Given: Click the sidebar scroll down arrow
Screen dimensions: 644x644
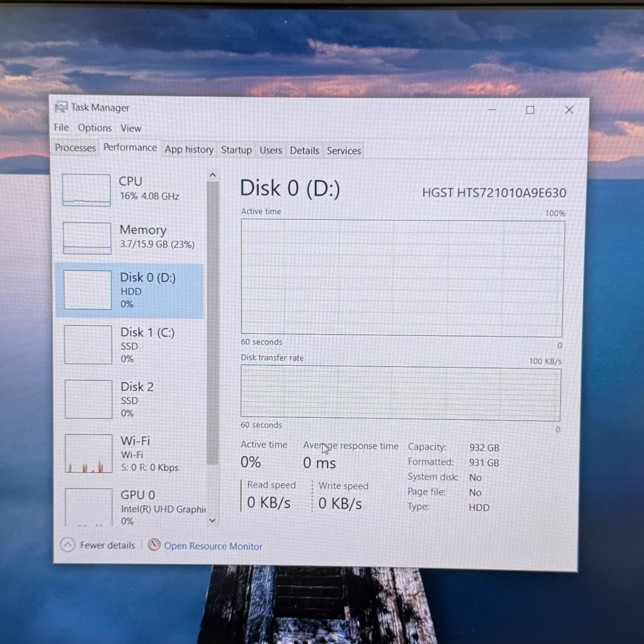Looking at the screenshot, I should (213, 520).
